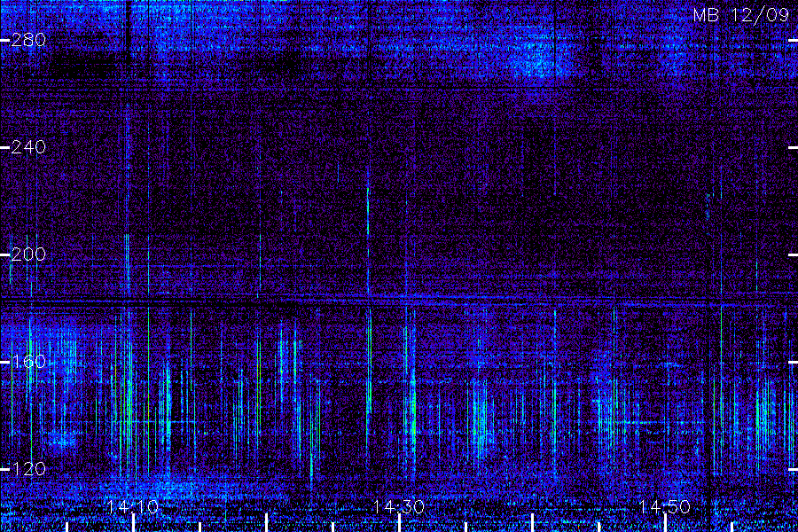Click the 200 frequency axis label
Viewport: 798px width, 532px height.
coord(28,254)
